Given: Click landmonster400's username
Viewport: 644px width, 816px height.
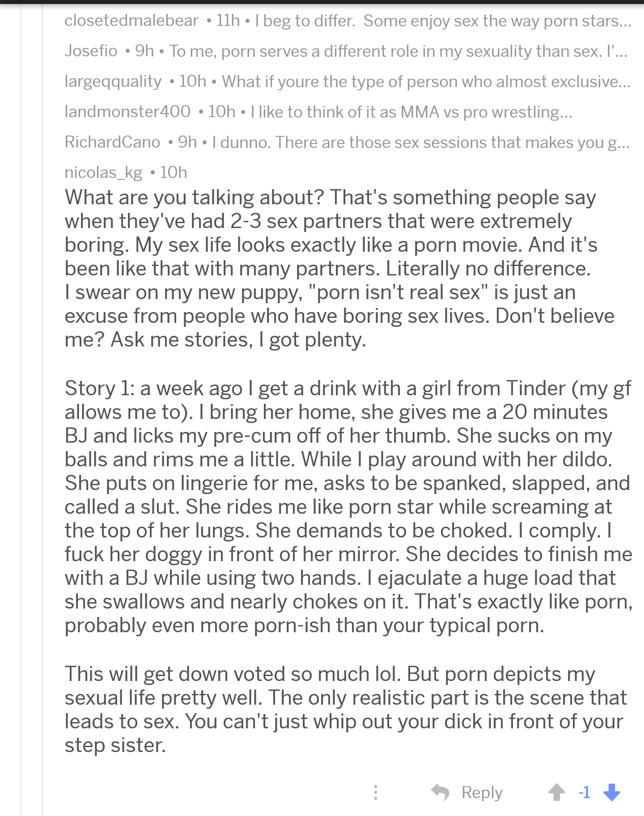Looking at the screenshot, I should pyautogui.click(x=126, y=112).
